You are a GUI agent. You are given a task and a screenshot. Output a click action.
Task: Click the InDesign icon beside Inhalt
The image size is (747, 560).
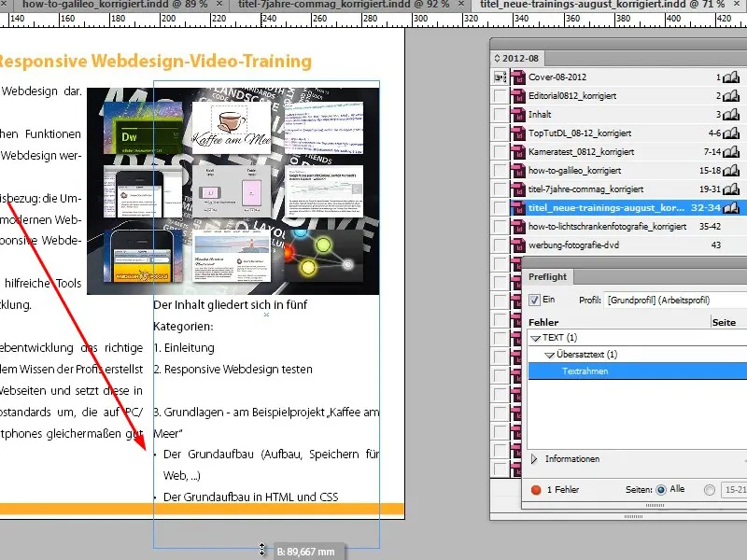(x=518, y=114)
